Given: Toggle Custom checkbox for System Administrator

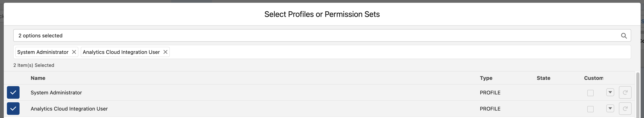Looking at the screenshot, I should 590,93.
